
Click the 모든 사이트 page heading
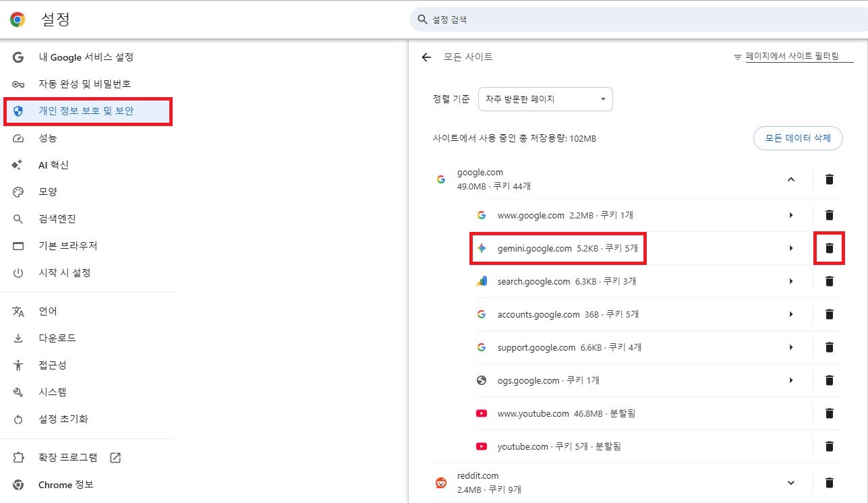click(x=468, y=57)
